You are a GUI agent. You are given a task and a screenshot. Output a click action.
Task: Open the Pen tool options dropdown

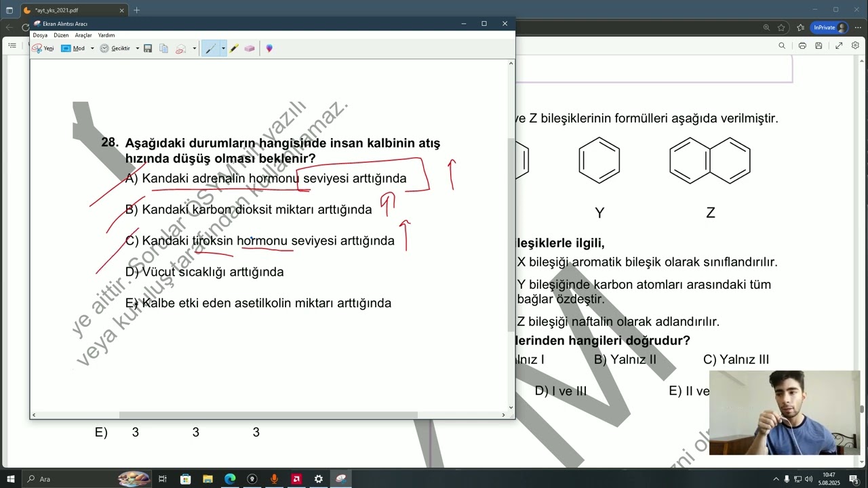coord(223,48)
